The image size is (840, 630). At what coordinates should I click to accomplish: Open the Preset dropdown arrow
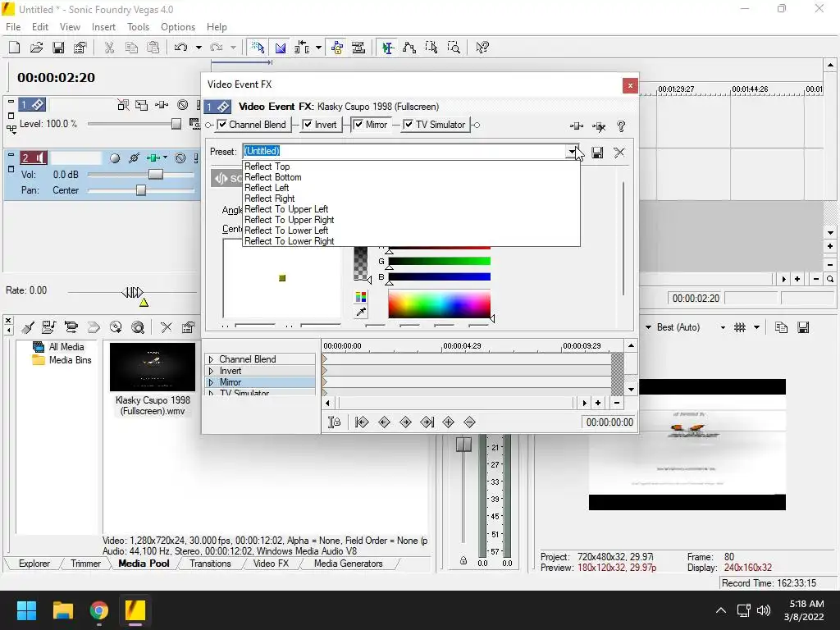point(572,152)
